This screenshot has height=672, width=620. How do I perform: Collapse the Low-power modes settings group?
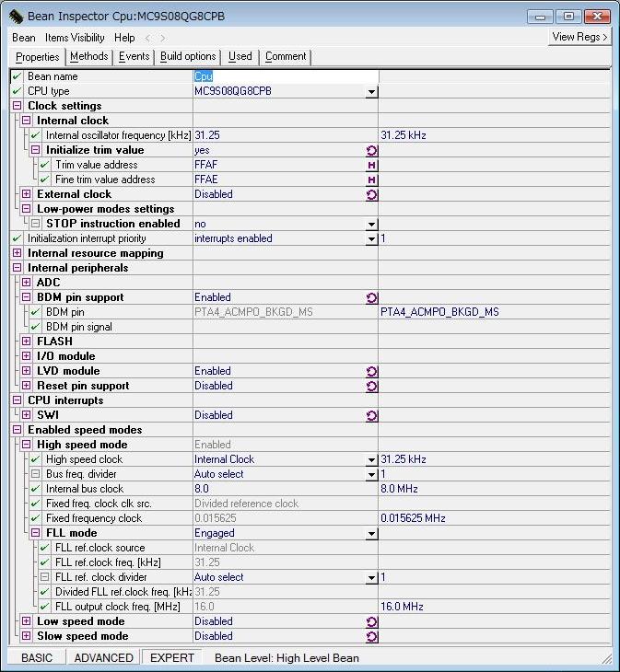click(x=26, y=209)
